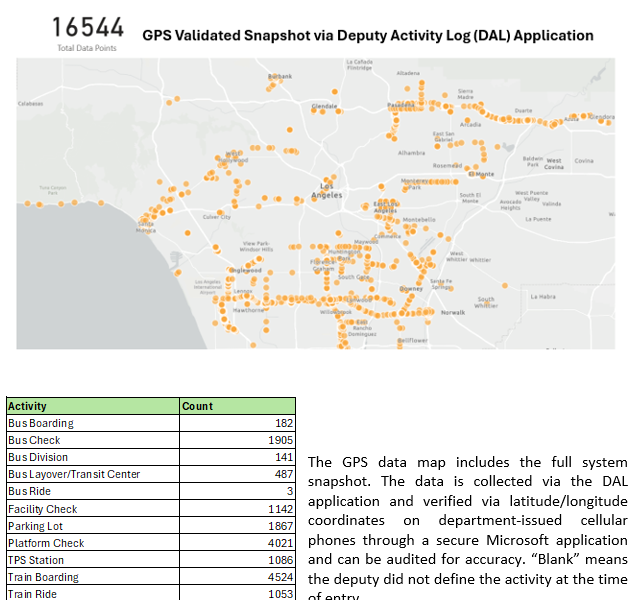Select the Culver City map label
Viewport: 640px width, 600px height.
217,216
